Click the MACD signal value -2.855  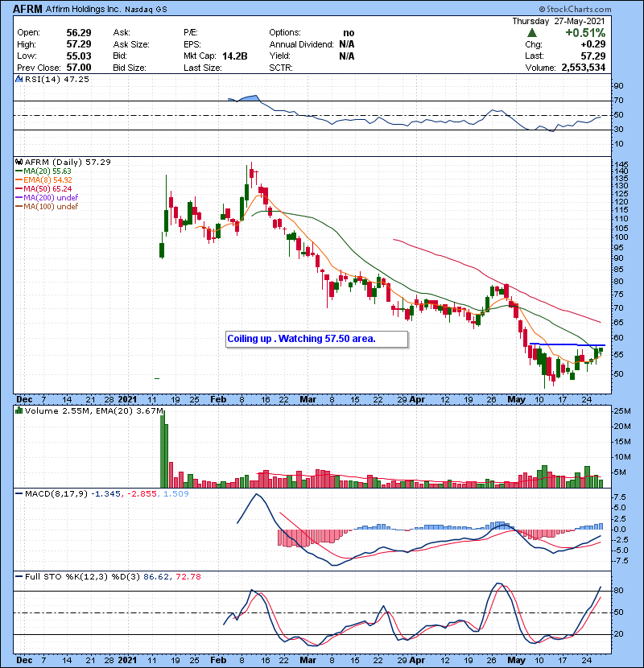(x=142, y=494)
